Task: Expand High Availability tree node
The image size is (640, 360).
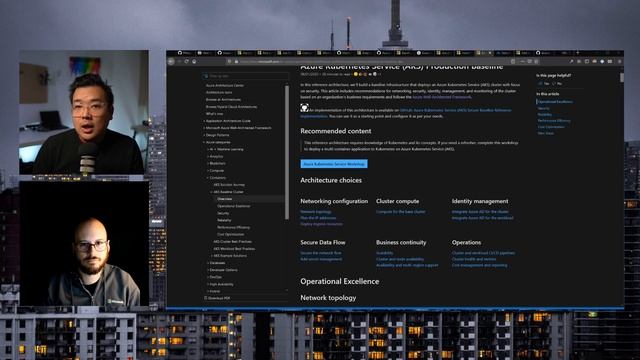Action: [x=208, y=284]
